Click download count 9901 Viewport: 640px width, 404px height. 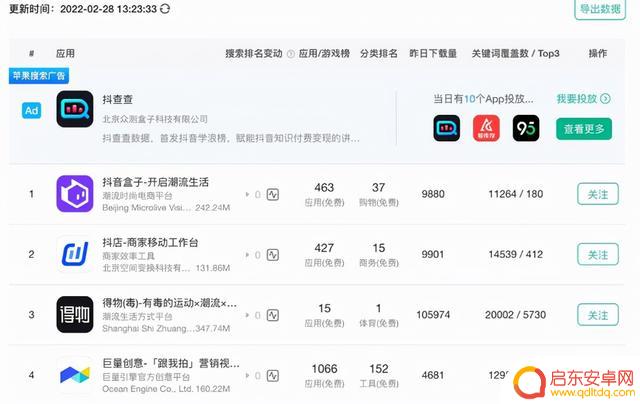coord(433,254)
